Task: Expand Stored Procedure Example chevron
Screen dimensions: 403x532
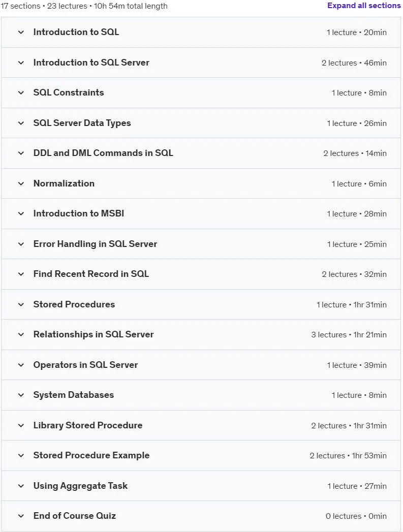Action: [21, 455]
